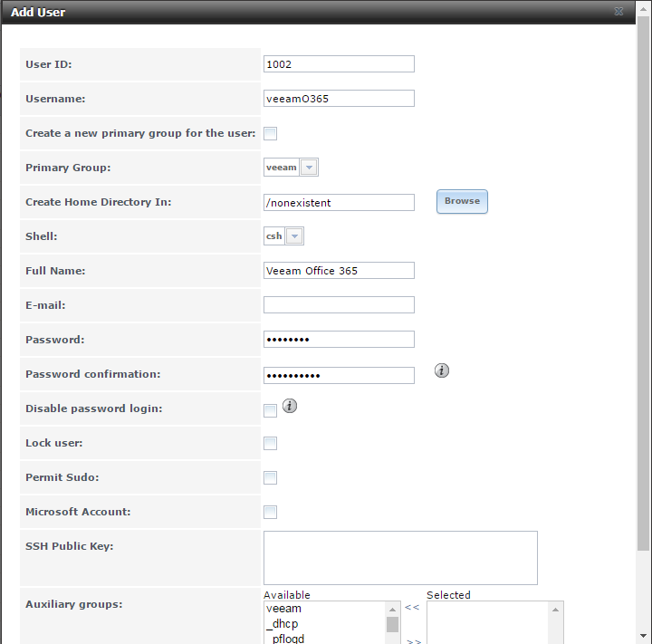Focus the empty E-mail field
The width and height of the screenshot is (652, 644).
339,305
